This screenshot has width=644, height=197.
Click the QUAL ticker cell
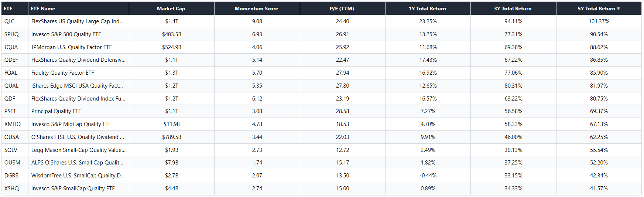[11, 86]
